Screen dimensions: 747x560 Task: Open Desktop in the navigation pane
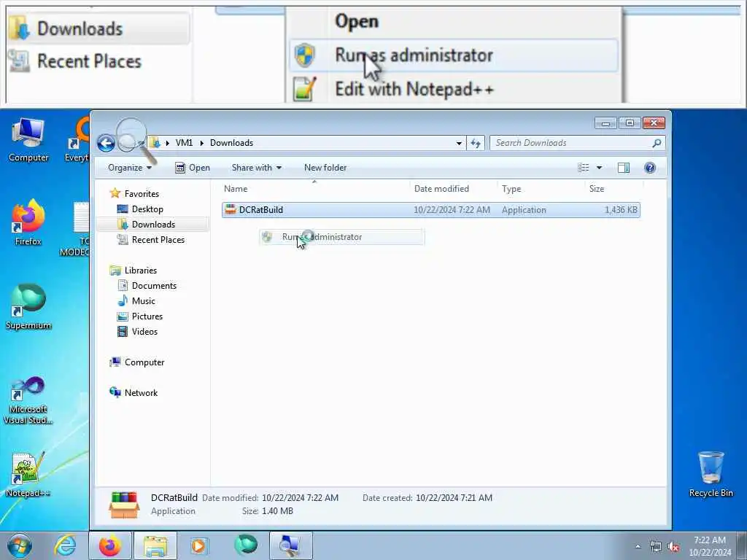pyautogui.click(x=147, y=209)
